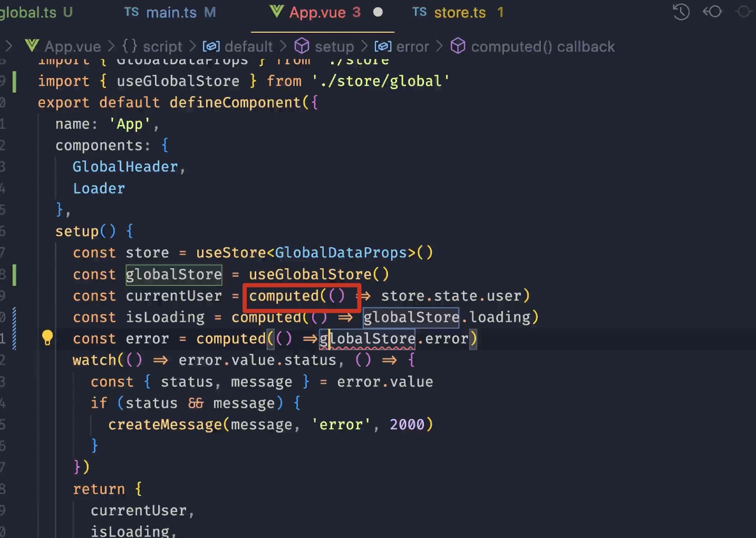This screenshot has width=756, height=538.
Task: Click the Vue logo icon on App.vue tab
Action: (276, 12)
